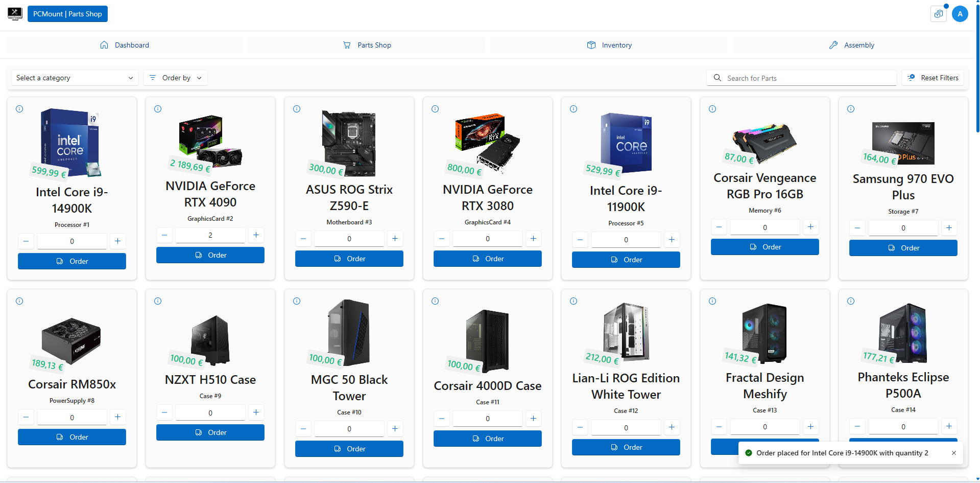This screenshot has height=483, width=980.
Task: Show info for Corsair Vengeance RGB Pro
Action: point(712,109)
